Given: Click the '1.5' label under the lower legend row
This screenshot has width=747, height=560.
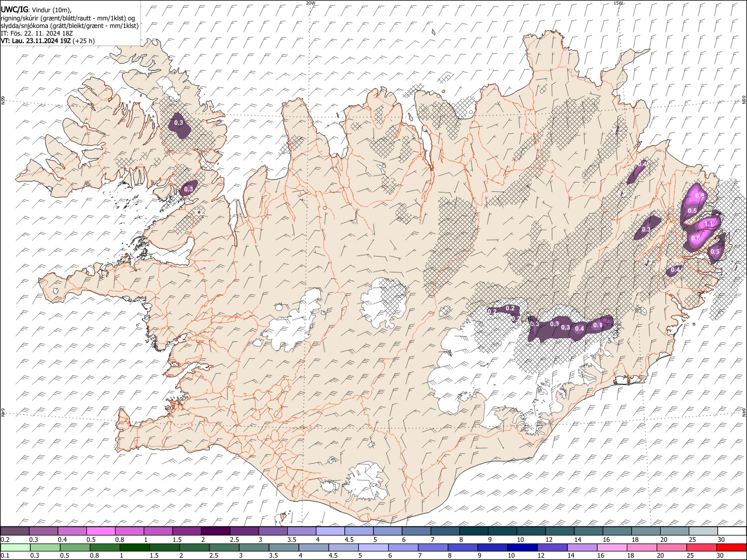Looking at the screenshot, I should pos(155,555).
